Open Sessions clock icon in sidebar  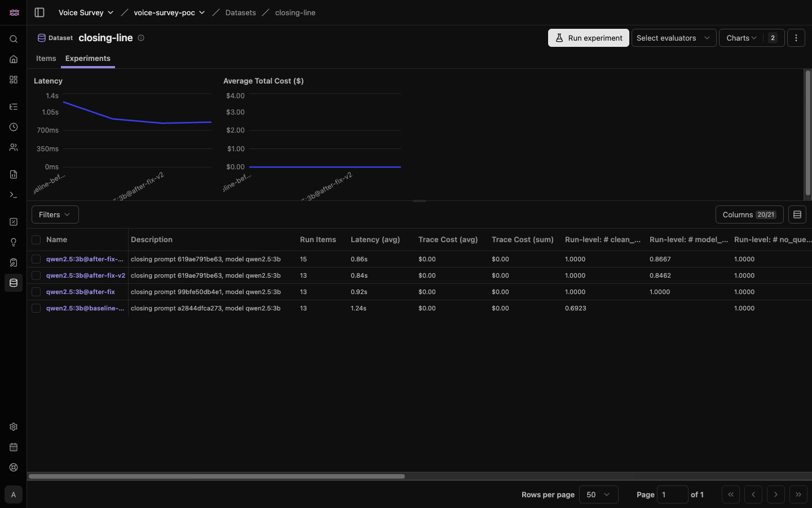pyautogui.click(x=14, y=127)
